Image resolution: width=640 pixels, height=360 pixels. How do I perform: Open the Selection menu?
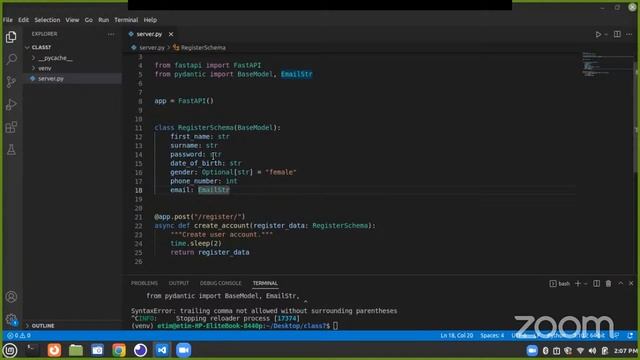pos(47,20)
